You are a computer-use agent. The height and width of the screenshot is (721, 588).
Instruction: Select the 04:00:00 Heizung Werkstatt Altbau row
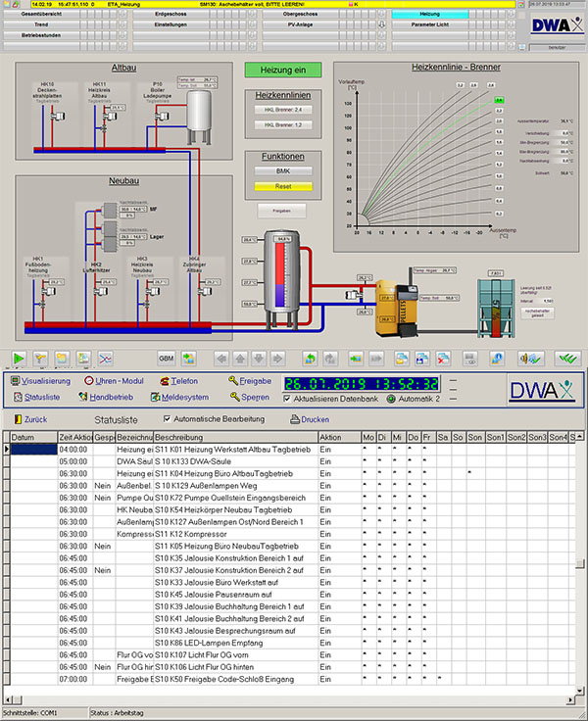[x=196, y=449]
